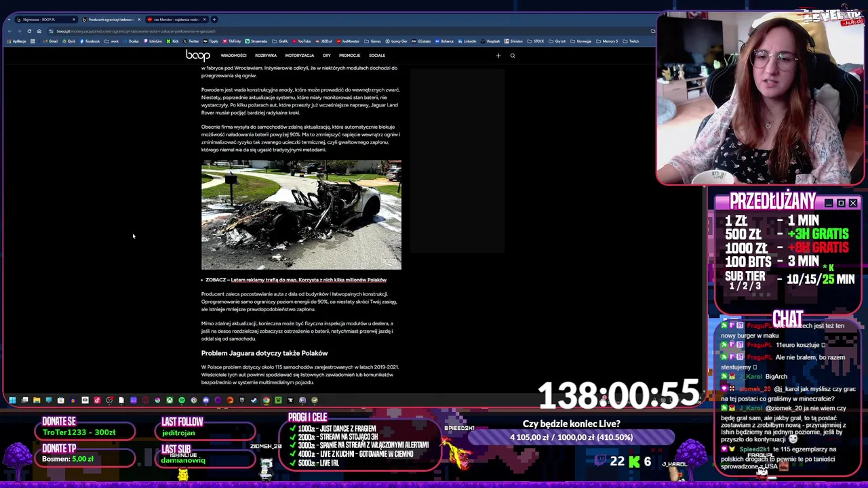
Task: Open the MOTORYZACJA menu item
Action: pos(300,56)
